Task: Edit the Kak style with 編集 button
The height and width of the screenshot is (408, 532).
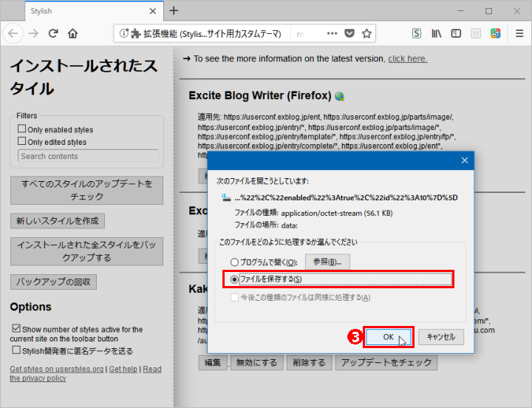Action: click(213, 362)
